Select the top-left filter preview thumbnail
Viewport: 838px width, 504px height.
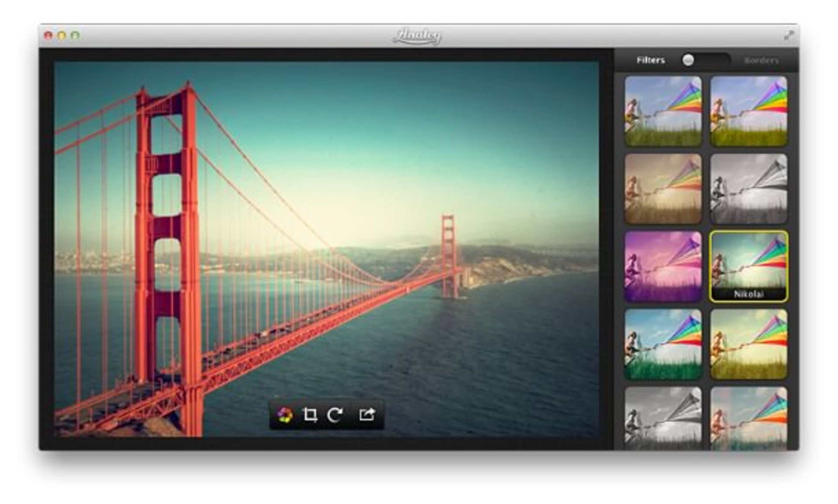tap(663, 110)
